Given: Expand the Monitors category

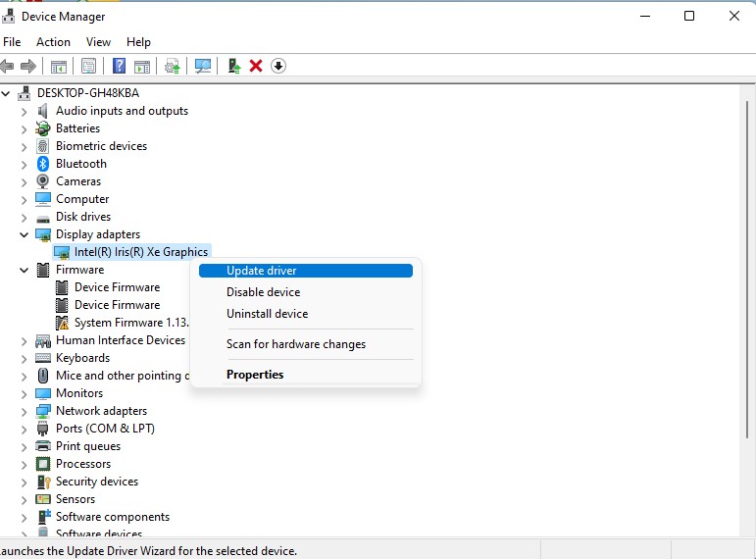Looking at the screenshot, I should click(25, 394).
